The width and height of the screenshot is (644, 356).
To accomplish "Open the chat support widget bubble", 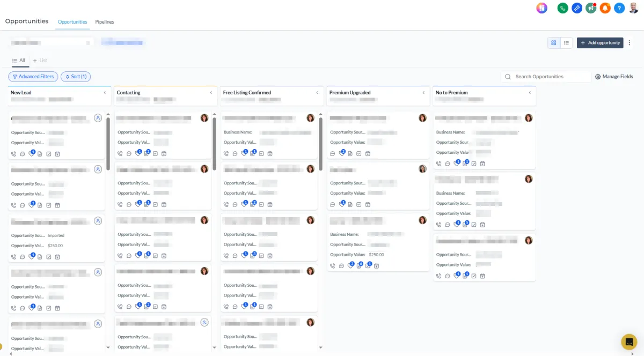I will (x=629, y=342).
